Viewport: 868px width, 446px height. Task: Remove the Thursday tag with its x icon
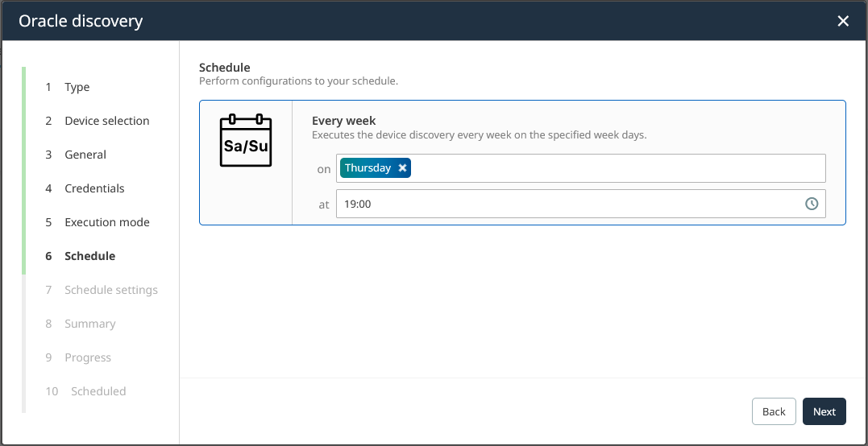tap(402, 168)
